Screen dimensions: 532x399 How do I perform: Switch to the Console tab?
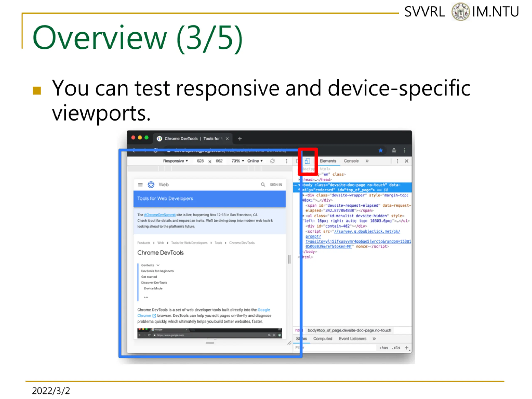pos(351,161)
